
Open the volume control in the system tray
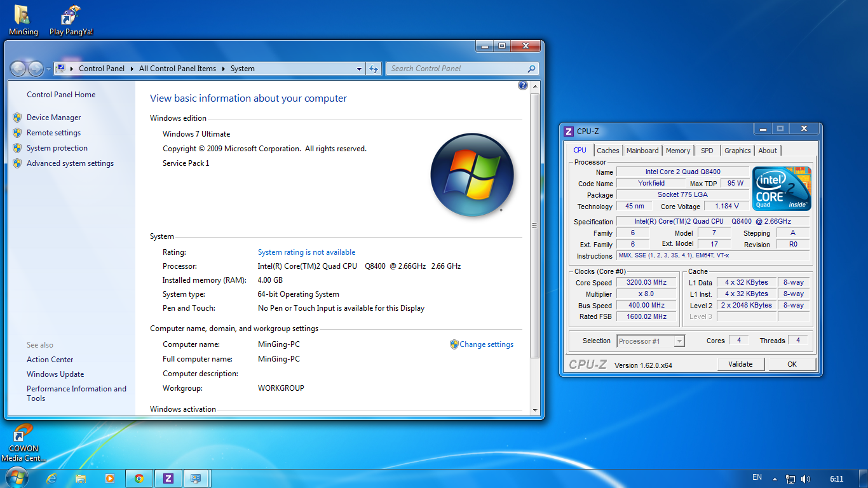coord(806,479)
